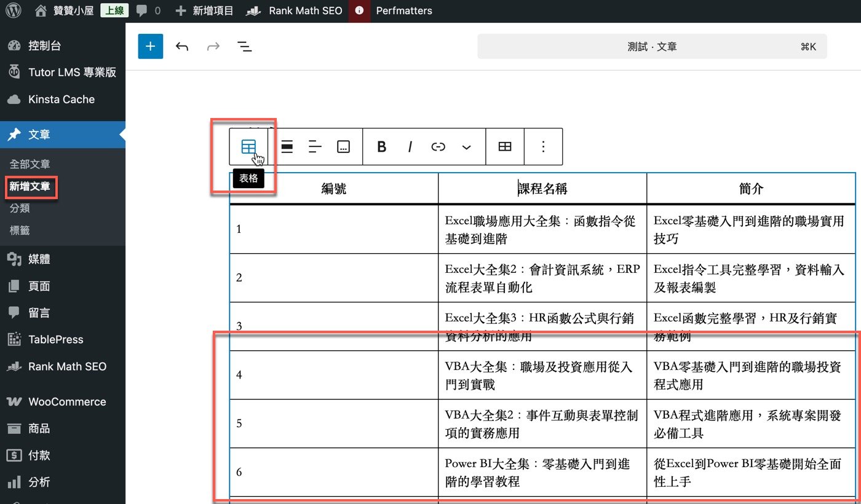
Task: Change table block alignment
Action: pyautogui.click(x=287, y=147)
